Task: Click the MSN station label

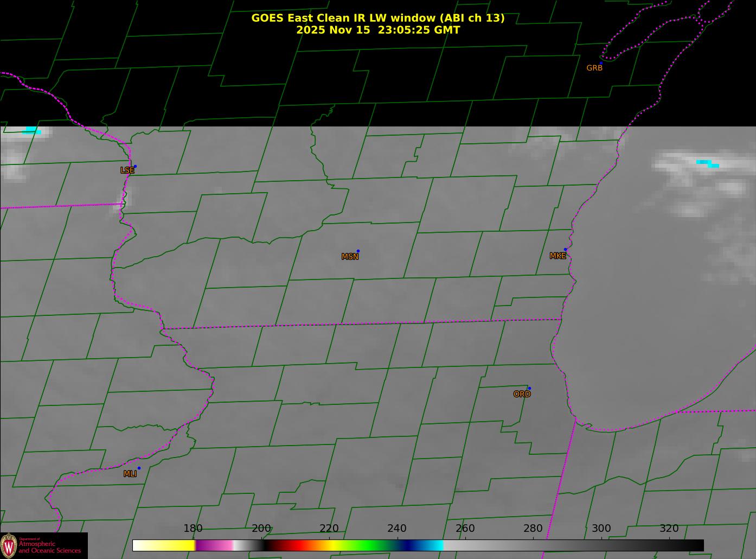Action: (x=350, y=257)
